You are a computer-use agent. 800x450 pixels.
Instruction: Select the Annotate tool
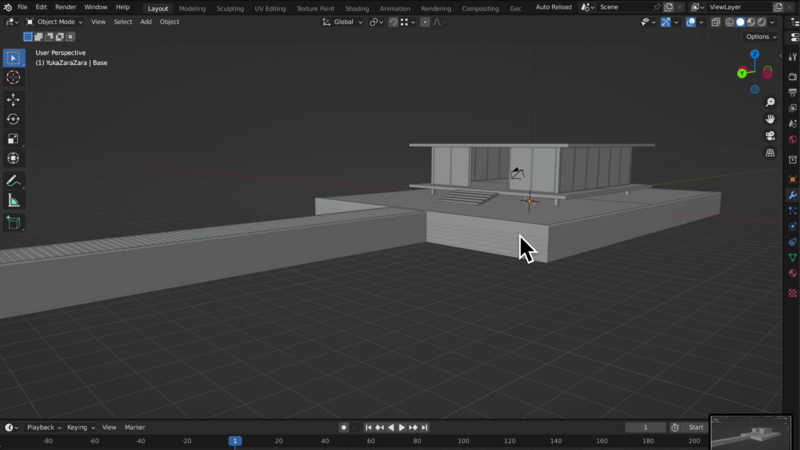(13, 181)
